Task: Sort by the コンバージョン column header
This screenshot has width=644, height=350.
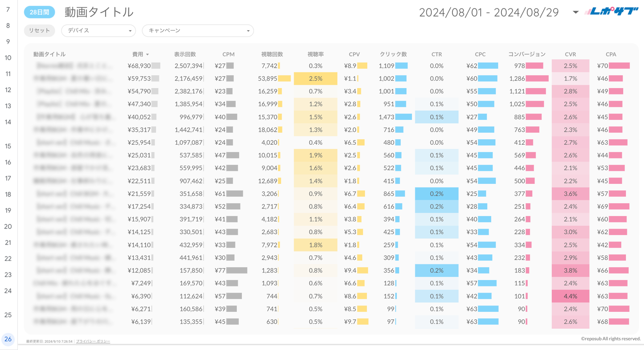Action: 527,54
